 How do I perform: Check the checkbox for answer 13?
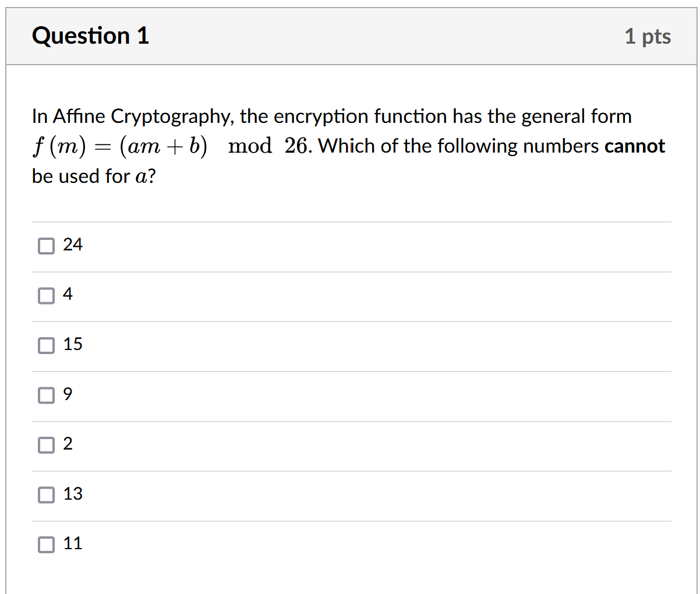point(46,494)
